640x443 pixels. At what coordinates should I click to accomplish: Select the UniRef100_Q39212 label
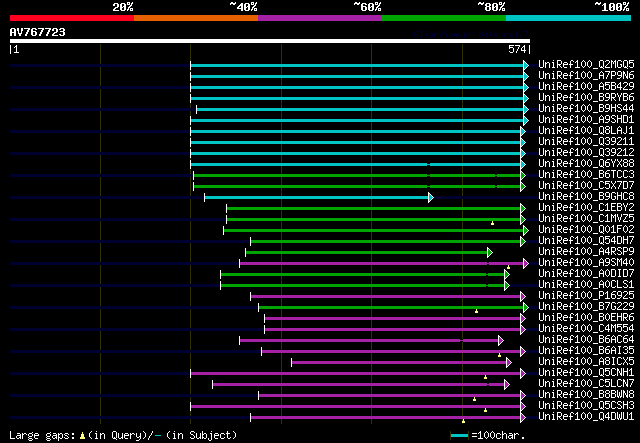(586, 153)
